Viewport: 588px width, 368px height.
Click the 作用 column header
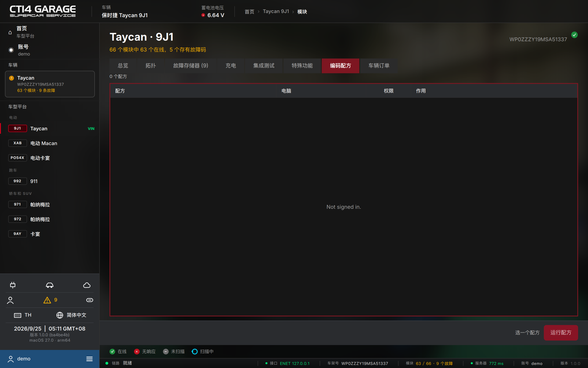[x=421, y=91]
